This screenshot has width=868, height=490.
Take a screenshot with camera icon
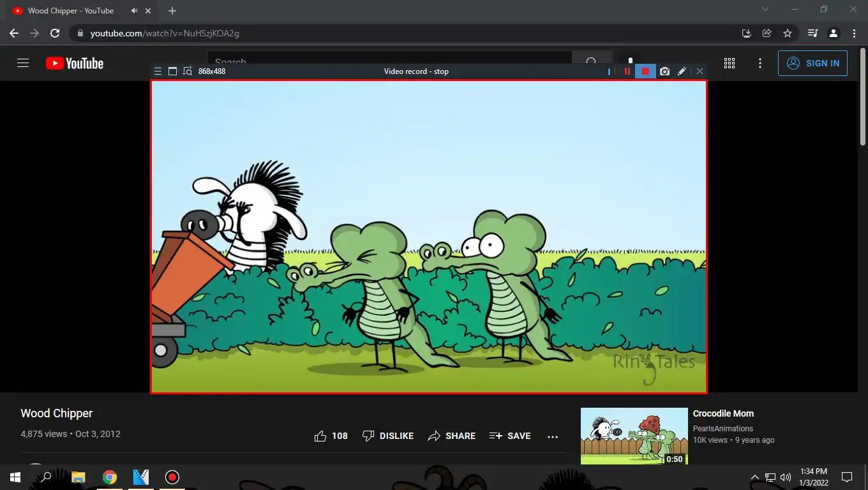coord(664,71)
